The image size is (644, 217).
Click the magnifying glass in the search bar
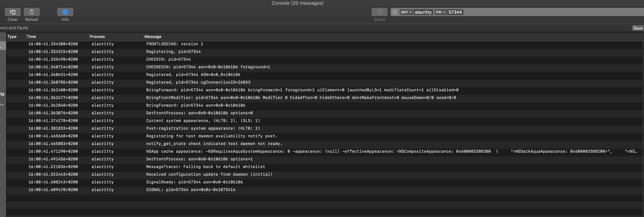(395, 12)
